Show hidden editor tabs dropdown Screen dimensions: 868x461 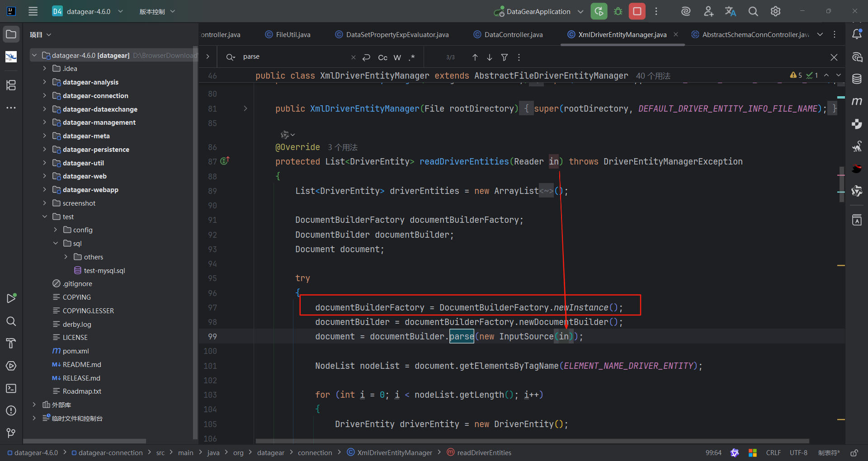(820, 34)
